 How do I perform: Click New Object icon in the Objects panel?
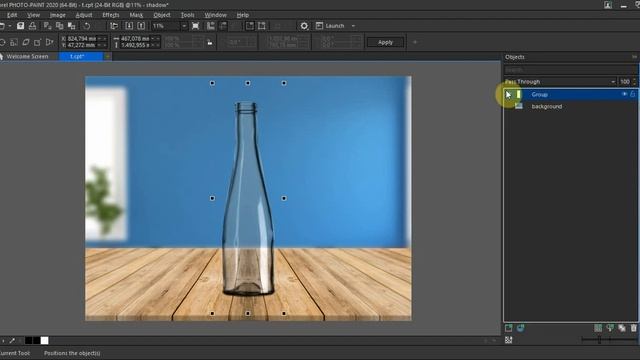509,328
